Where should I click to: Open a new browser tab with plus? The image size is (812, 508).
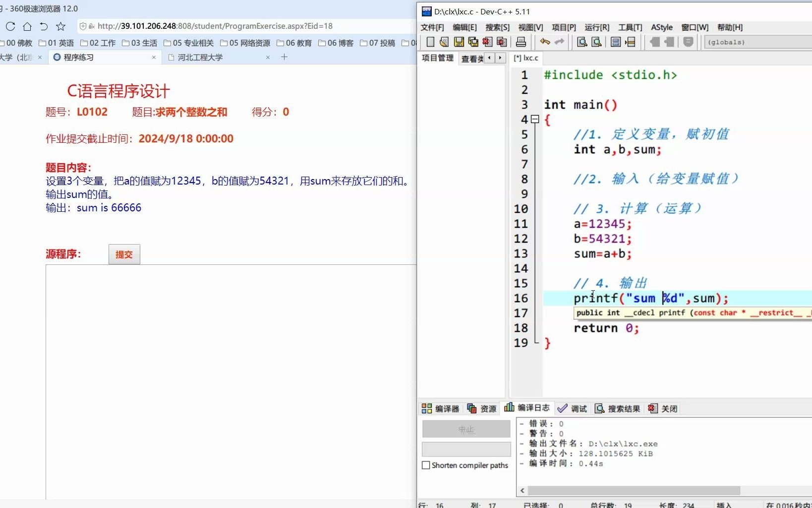point(284,57)
